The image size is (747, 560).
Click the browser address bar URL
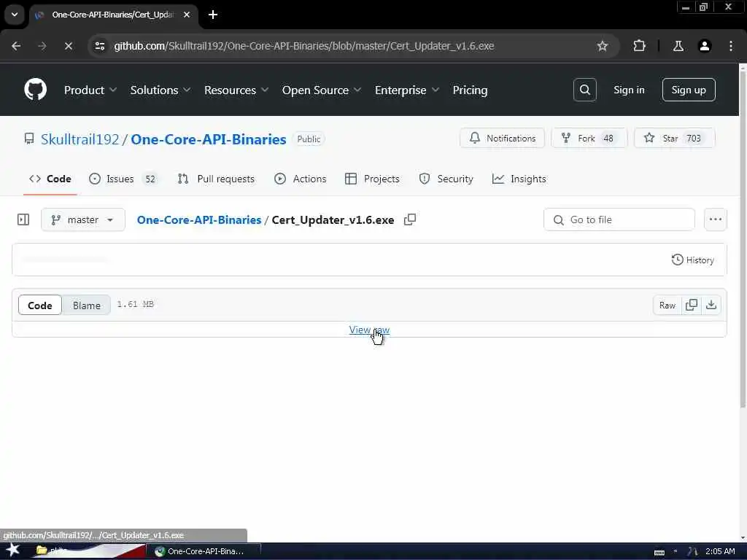(x=304, y=46)
